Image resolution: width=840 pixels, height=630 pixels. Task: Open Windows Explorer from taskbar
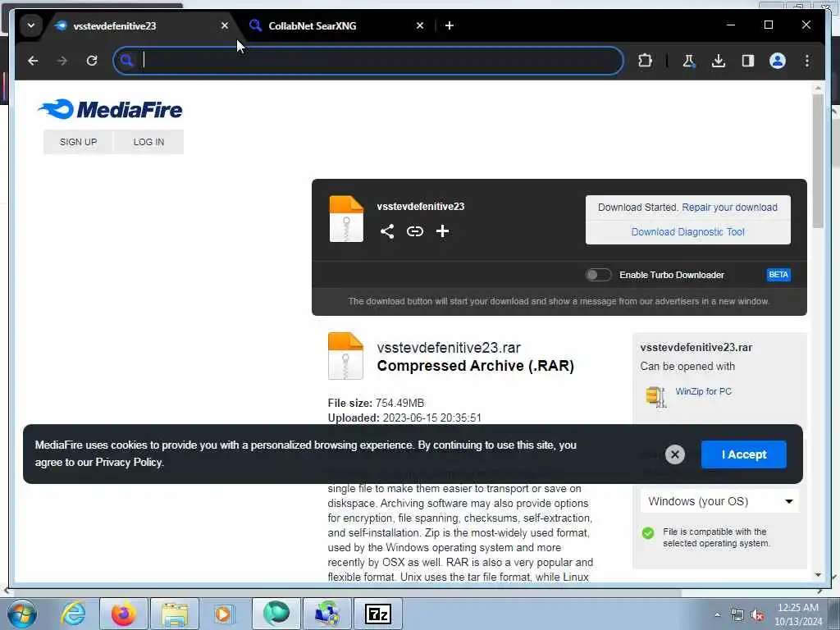[x=175, y=614]
